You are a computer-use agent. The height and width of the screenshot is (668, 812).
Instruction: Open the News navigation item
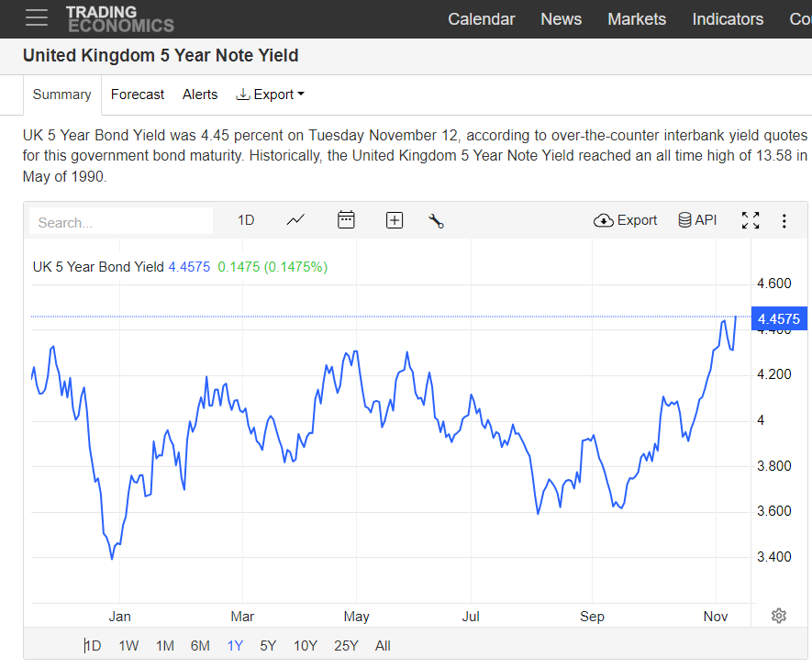pyautogui.click(x=561, y=19)
